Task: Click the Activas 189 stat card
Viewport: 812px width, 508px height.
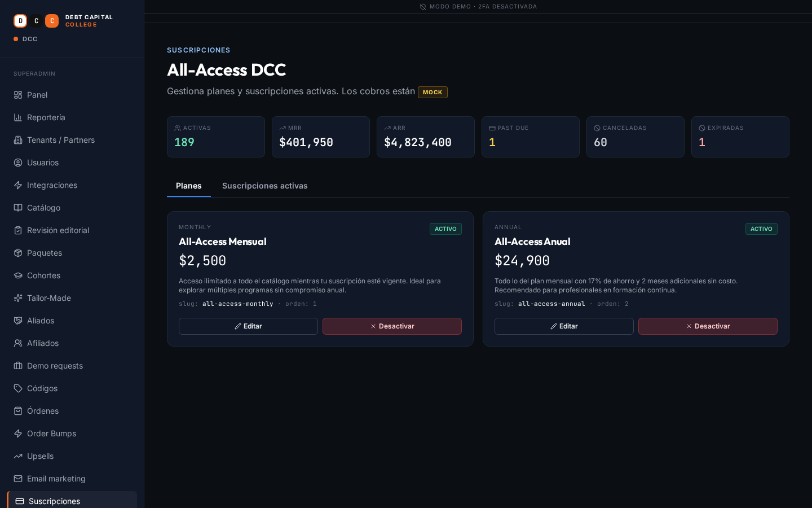Action: tap(216, 137)
